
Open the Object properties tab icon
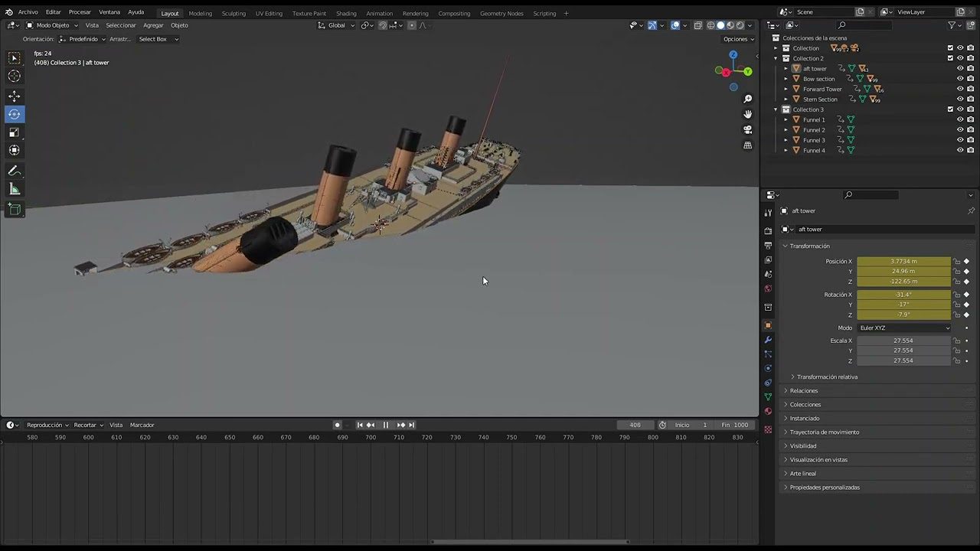(768, 325)
